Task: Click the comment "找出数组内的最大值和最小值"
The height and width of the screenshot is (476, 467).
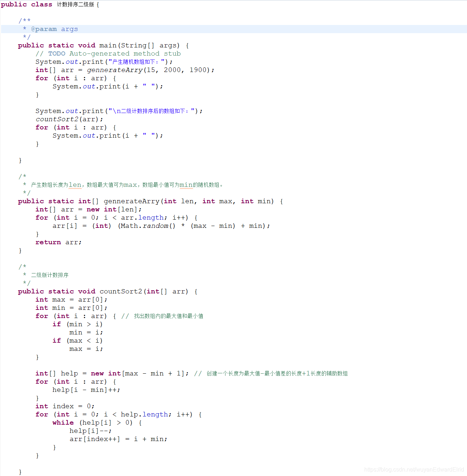Action: 168,316
